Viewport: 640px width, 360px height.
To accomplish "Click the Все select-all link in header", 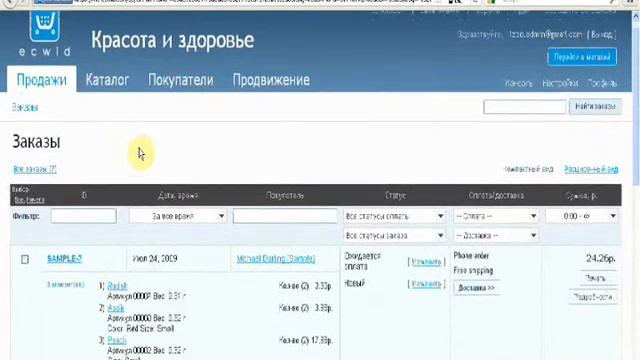I will pos(18,200).
